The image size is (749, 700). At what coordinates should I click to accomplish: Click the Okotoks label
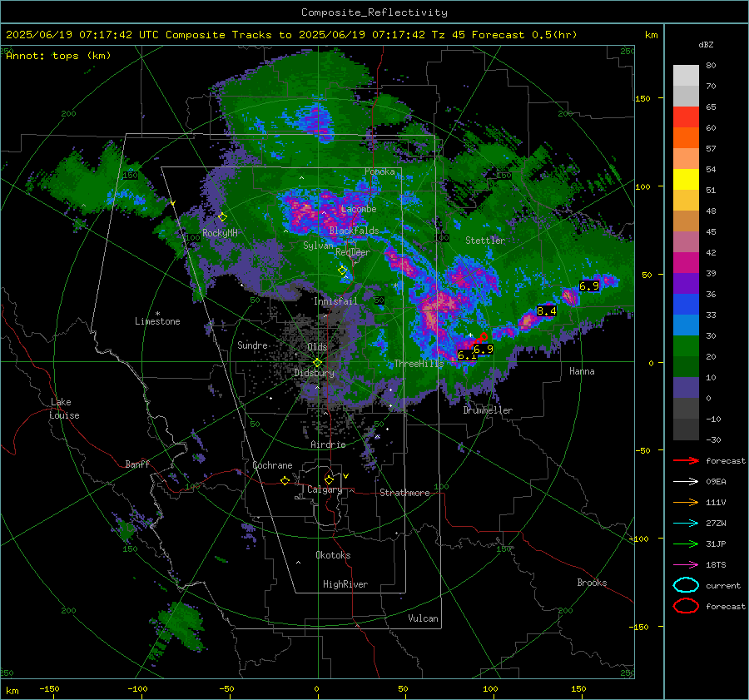click(333, 555)
